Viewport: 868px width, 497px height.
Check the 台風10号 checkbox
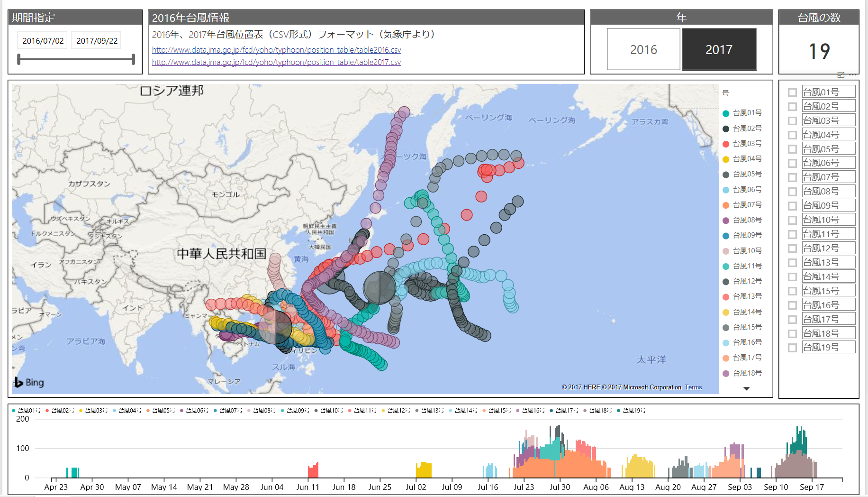[792, 220]
